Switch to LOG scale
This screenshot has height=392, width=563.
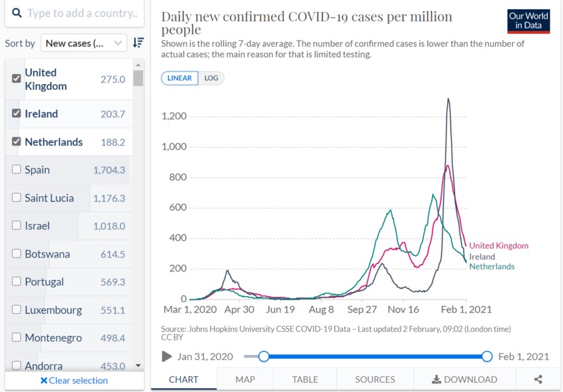pos(211,78)
